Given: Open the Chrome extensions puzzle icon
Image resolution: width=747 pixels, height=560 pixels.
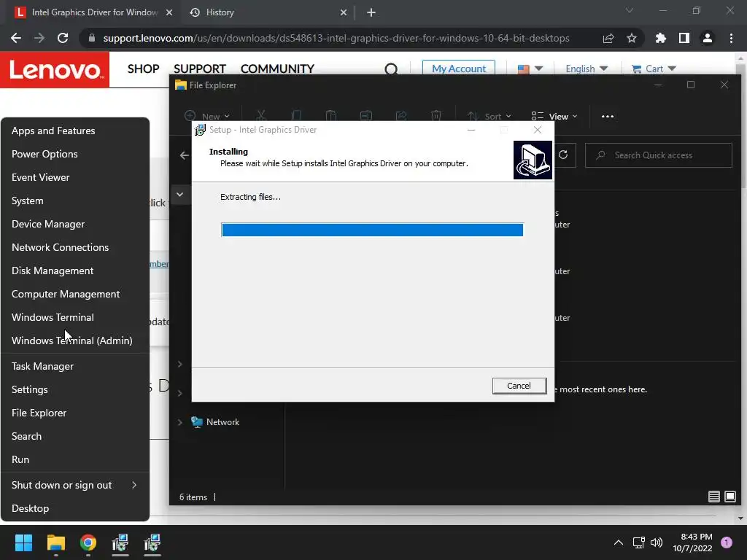Looking at the screenshot, I should click(661, 38).
